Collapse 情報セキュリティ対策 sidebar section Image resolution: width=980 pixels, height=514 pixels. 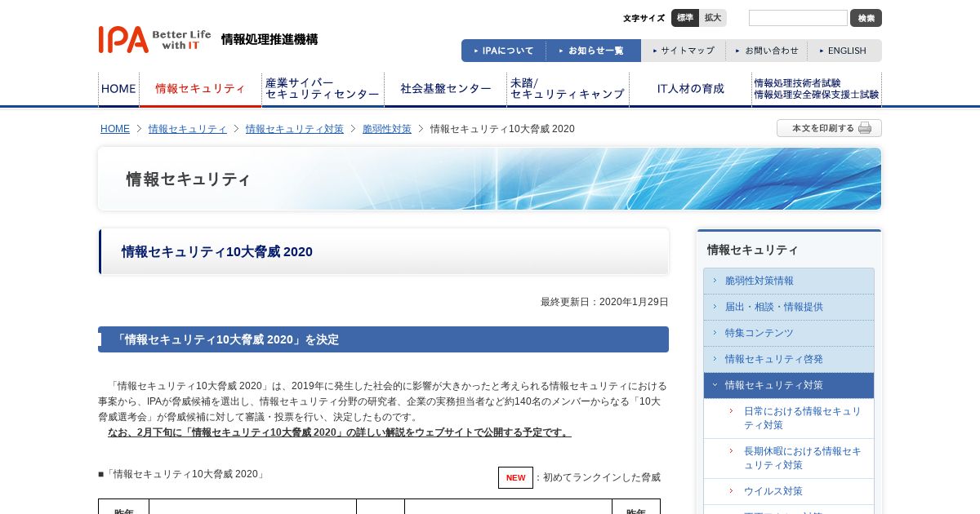click(789, 385)
